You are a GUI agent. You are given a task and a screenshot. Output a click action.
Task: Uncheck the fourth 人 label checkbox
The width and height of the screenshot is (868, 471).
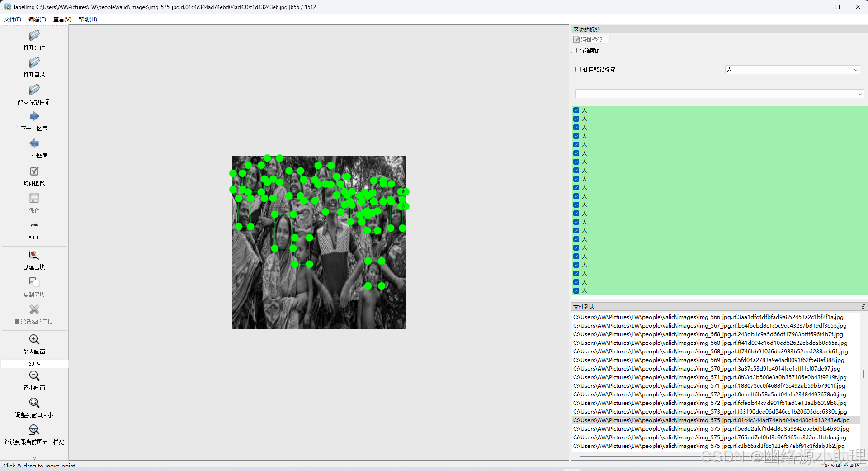576,136
